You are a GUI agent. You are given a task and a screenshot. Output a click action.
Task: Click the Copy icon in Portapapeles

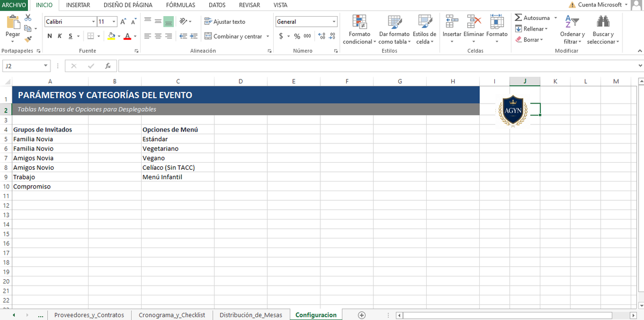pos(28,28)
